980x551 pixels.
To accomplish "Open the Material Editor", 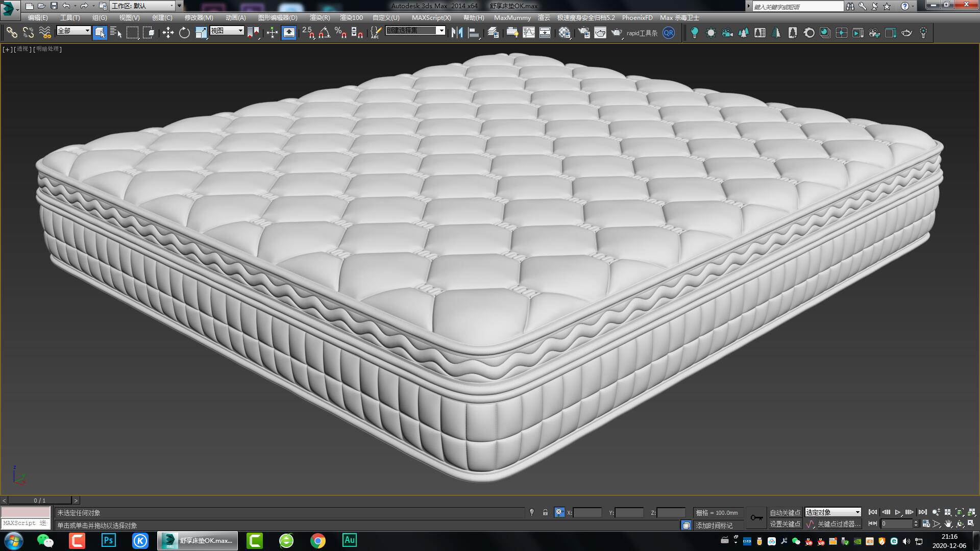I will (x=563, y=33).
